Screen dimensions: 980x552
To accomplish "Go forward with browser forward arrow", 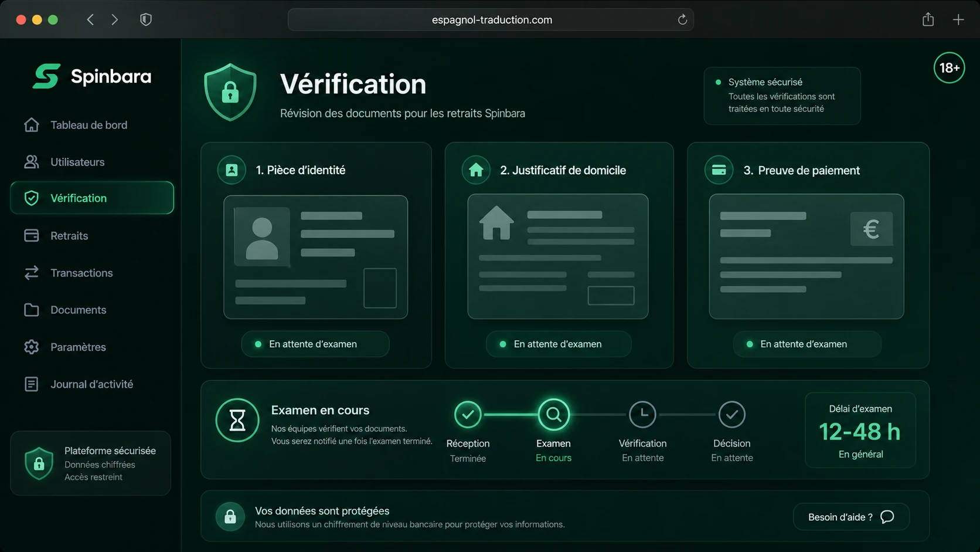I will tap(114, 19).
